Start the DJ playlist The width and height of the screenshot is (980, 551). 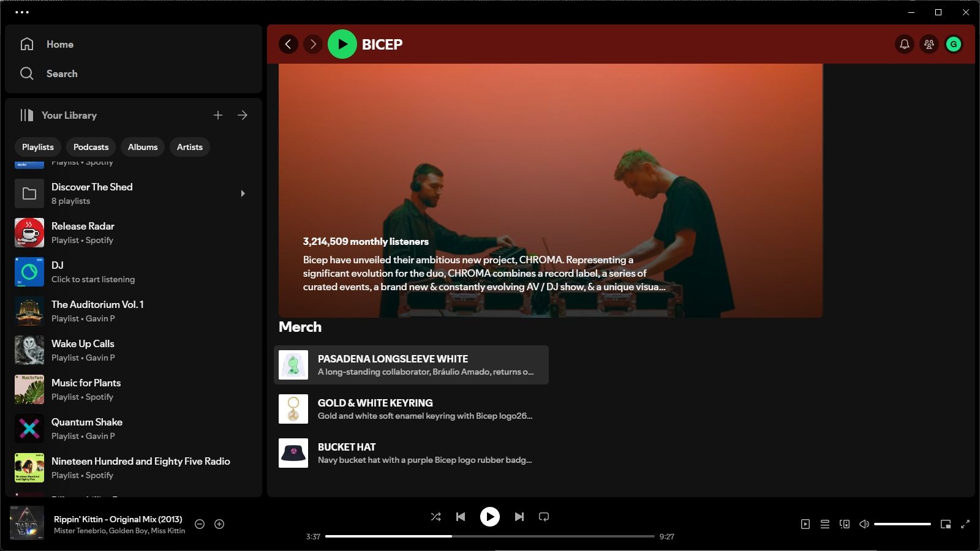[x=134, y=272]
